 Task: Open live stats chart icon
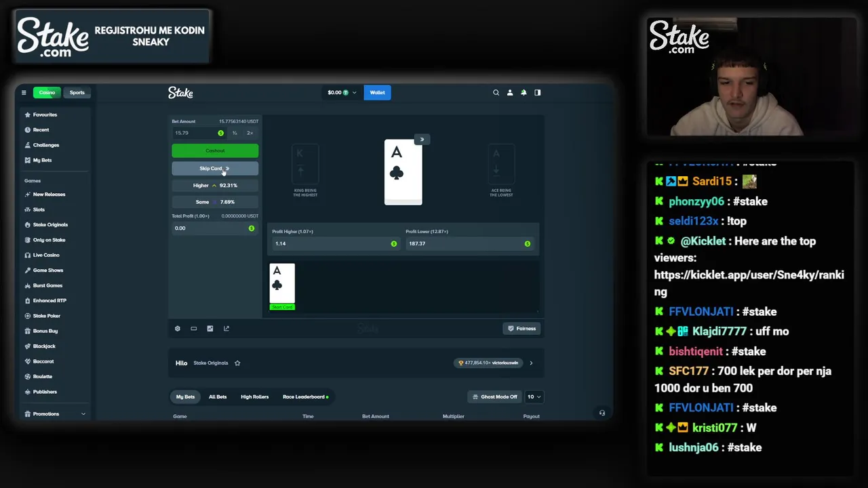point(210,329)
